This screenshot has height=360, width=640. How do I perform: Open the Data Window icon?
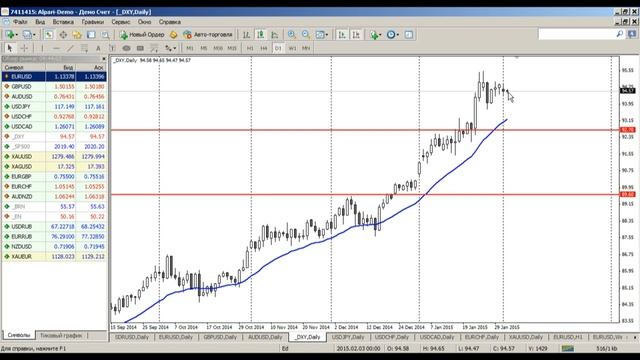coord(63,35)
